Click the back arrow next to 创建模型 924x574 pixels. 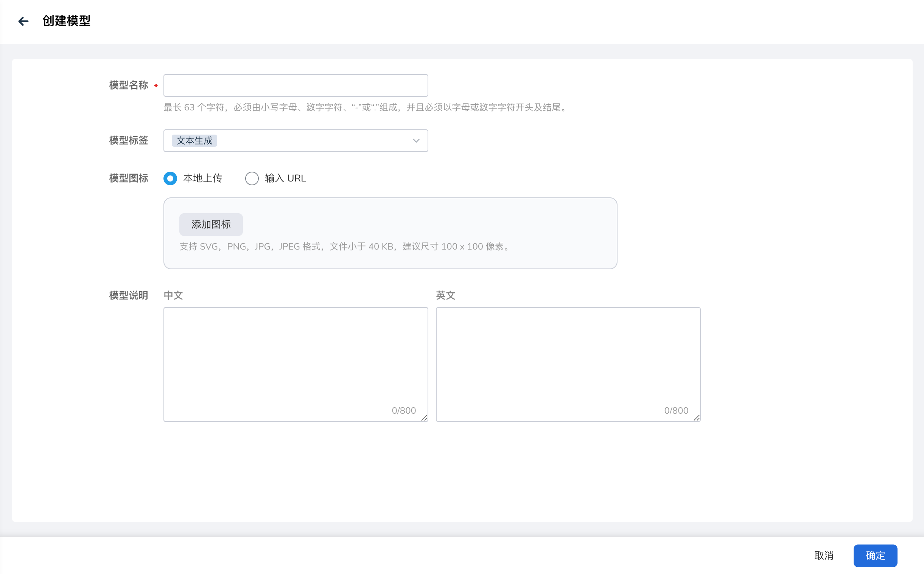click(x=23, y=21)
